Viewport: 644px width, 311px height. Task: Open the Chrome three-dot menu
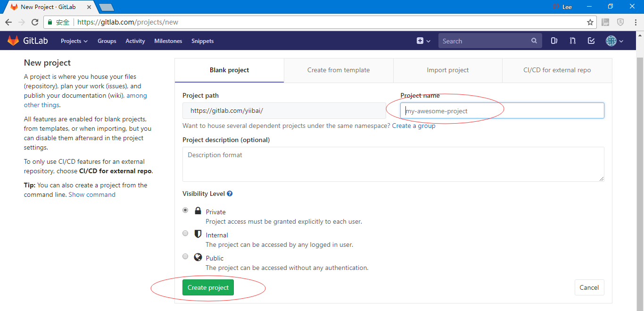[635, 22]
